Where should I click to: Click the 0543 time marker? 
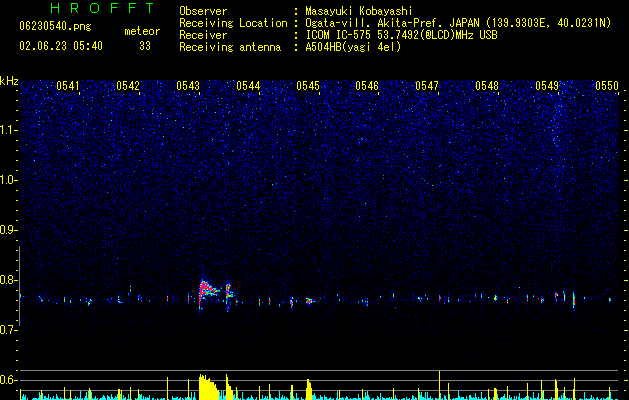pyautogui.click(x=188, y=86)
